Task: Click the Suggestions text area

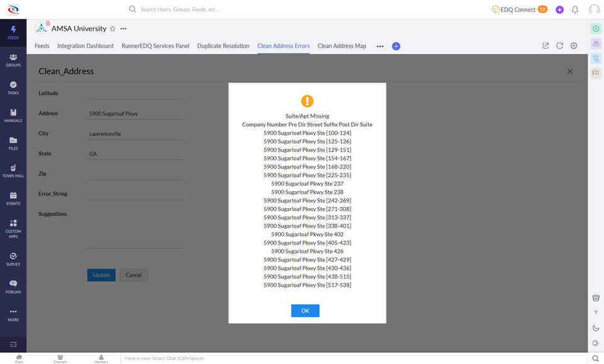Action: 136,228
